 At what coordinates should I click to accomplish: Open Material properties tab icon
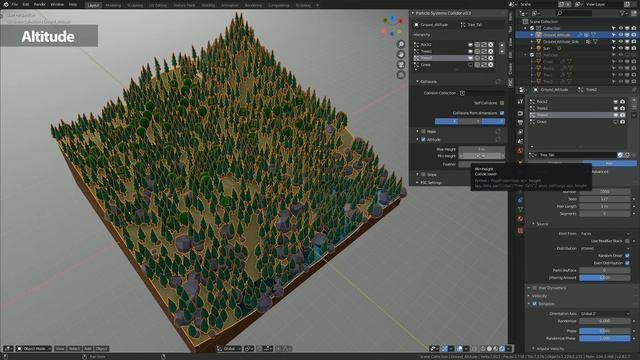point(520,219)
